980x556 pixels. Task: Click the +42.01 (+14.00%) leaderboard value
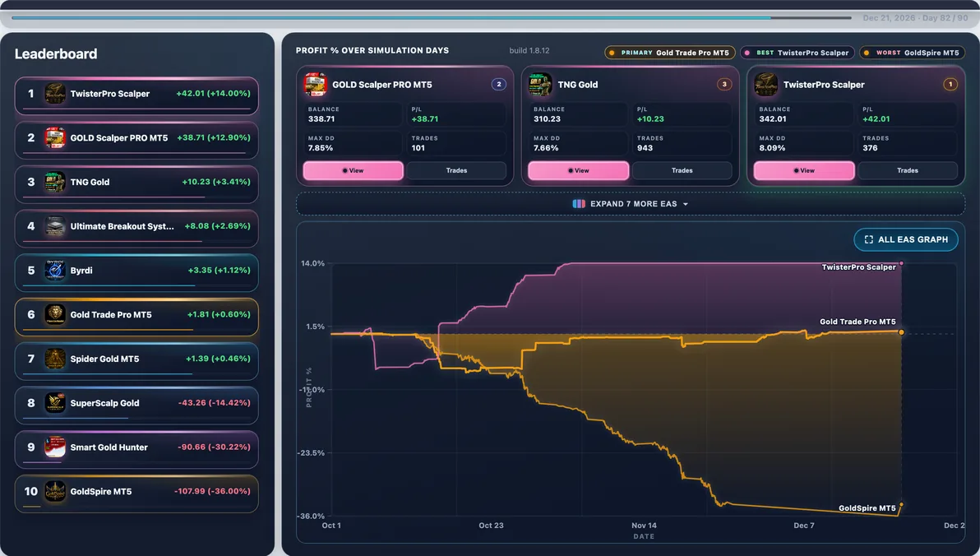point(213,93)
